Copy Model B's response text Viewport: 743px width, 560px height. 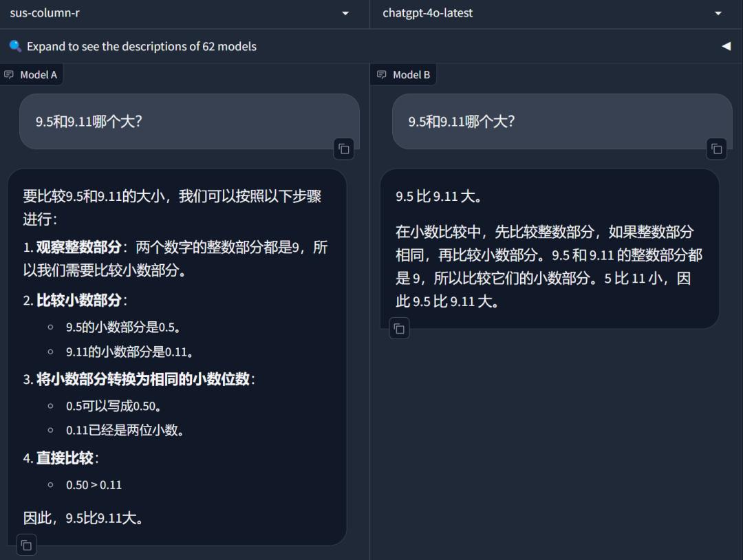[399, 329]
